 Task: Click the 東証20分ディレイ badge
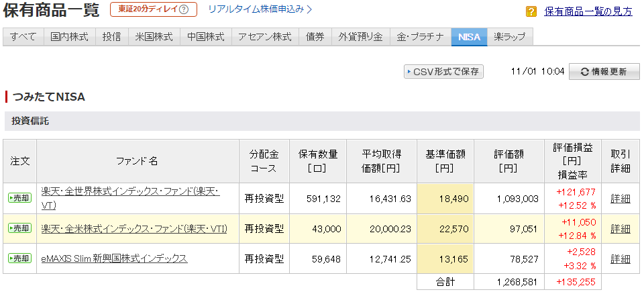pyautogui.click(x=154, y=10)
